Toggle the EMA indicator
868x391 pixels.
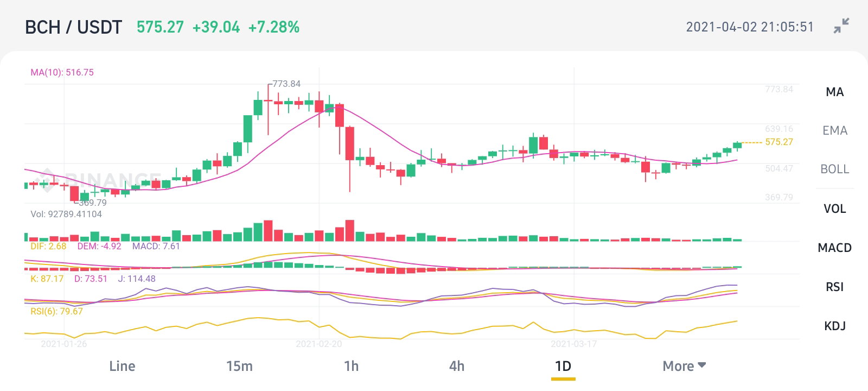click(834, 130)
